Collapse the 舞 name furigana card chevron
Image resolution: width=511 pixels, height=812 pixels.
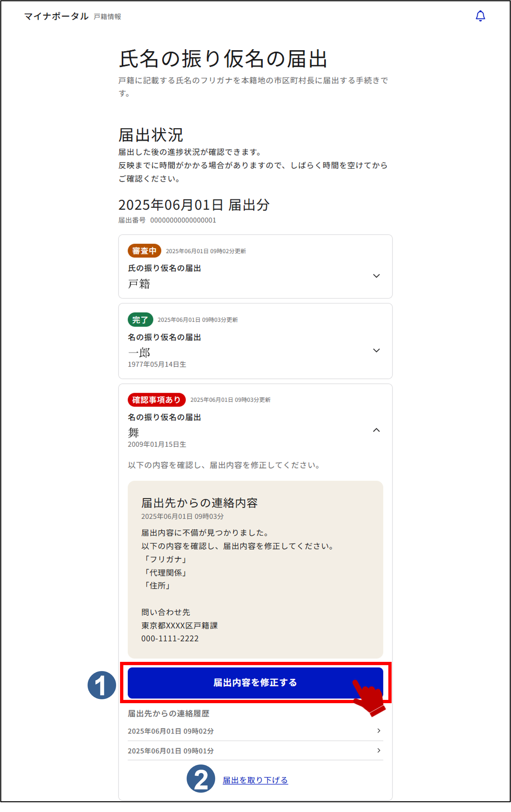click(376, 430)
